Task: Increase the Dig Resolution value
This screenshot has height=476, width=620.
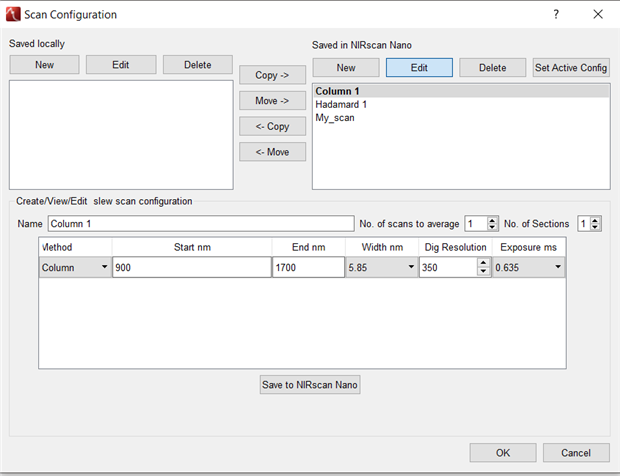Action: click(x=484, y=263)
